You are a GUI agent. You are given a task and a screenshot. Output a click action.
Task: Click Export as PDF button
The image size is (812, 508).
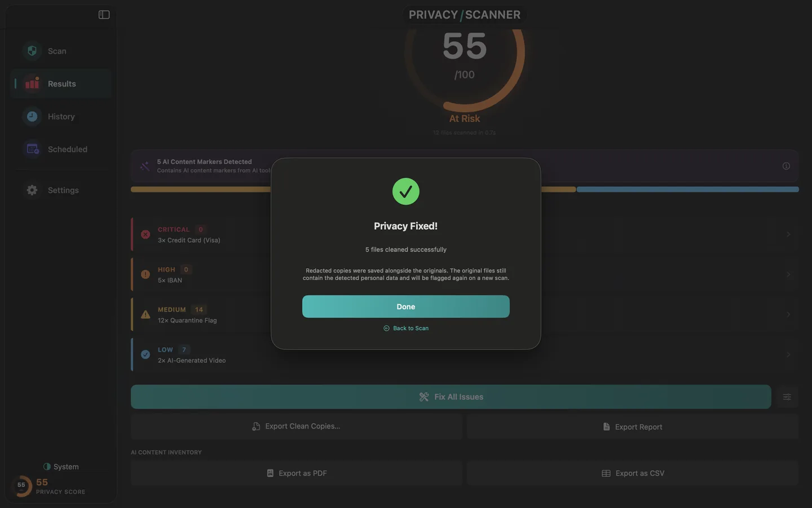tap(297, 473)
